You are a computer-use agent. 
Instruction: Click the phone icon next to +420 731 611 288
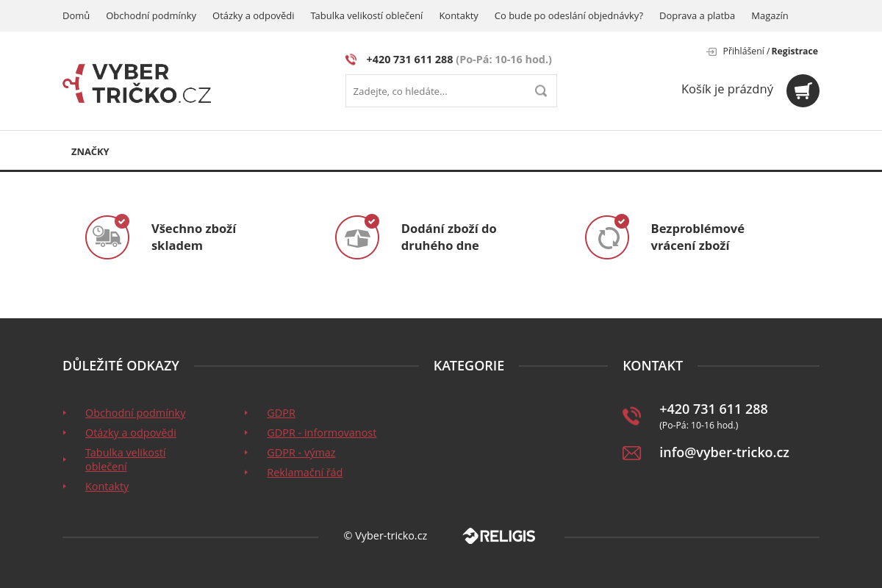(351, 60)
